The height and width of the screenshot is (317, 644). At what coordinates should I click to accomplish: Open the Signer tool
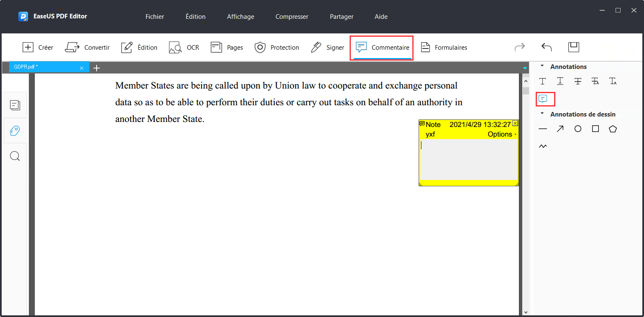(327, 48)
